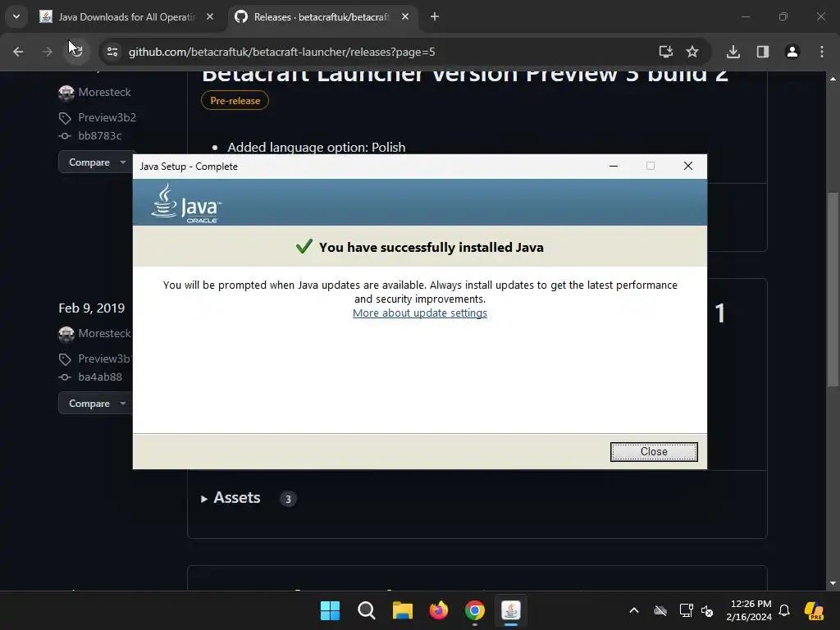The height and width of the screenshot is (630, 840).
Task: Go back to the previous page
Action: [x=18, y=52]
